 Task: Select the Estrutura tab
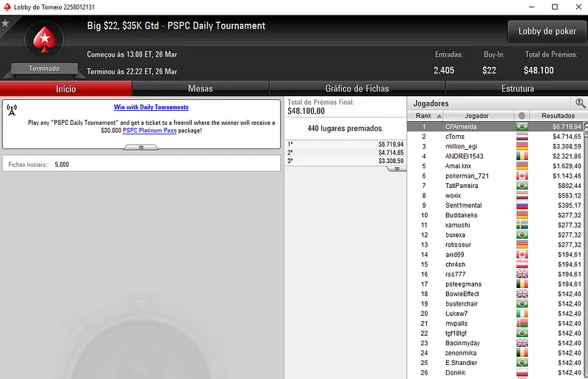(x=517, y=88)
